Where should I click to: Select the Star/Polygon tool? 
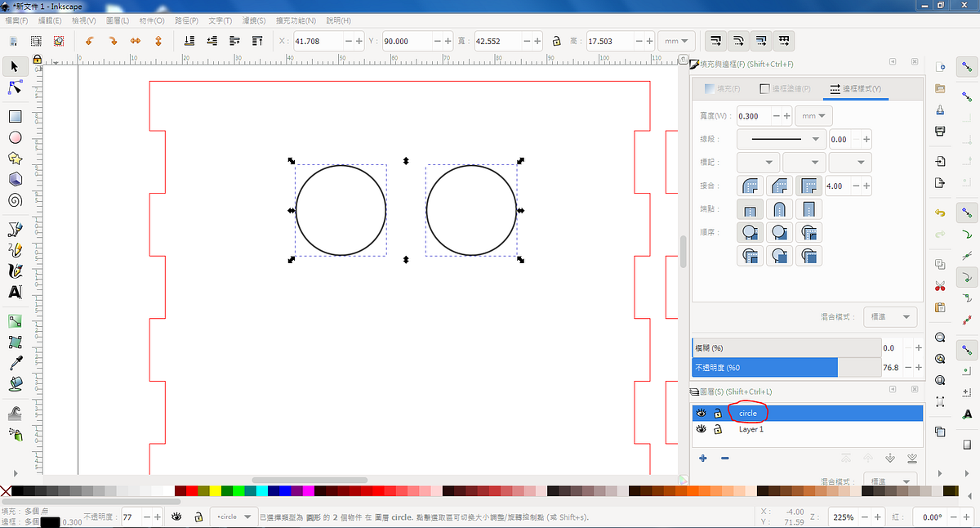point(15,159)
